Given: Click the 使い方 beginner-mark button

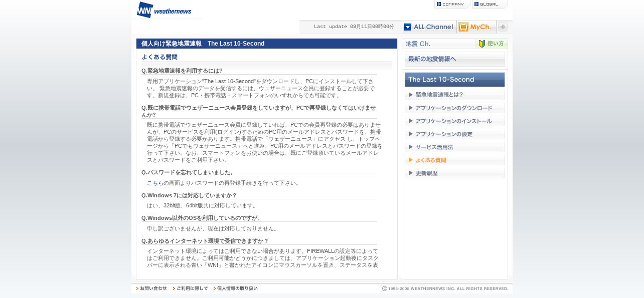Looking at the screenshot, I should tap(492, 44).
